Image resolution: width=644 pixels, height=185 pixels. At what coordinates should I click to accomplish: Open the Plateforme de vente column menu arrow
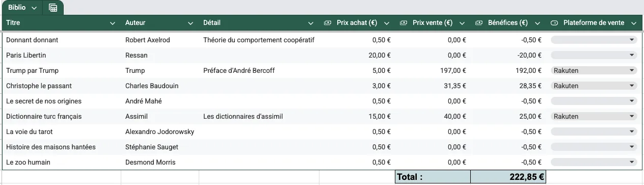(x=634, y=23)
